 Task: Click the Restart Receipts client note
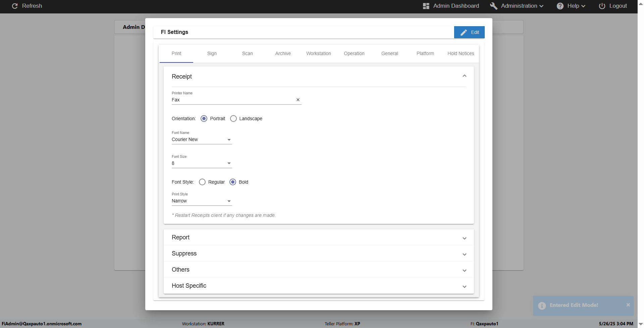[224, 216]
